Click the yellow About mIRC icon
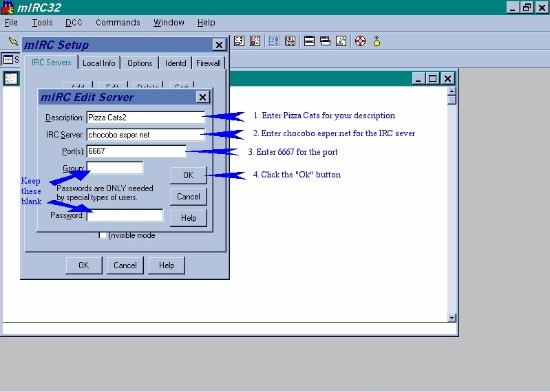This screenshot has height=392, width=550. click(x=377, y=41)
